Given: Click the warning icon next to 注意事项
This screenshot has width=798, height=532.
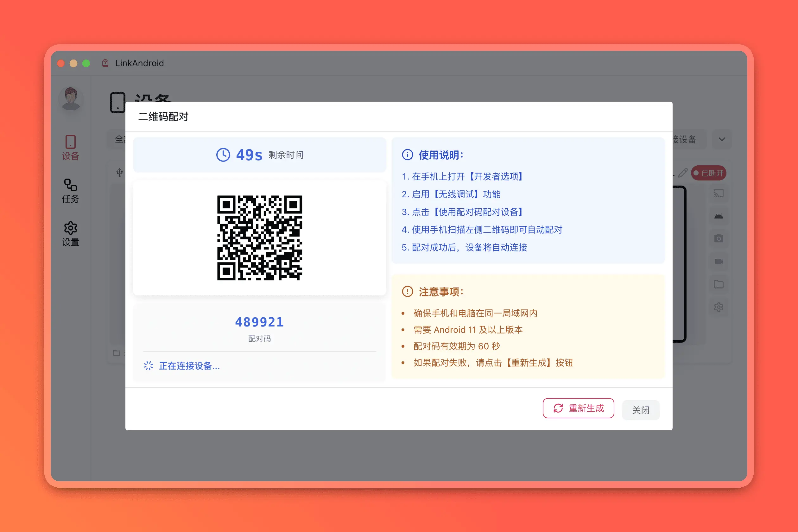Looking at the screenshot, I should [x=408, y=291].
